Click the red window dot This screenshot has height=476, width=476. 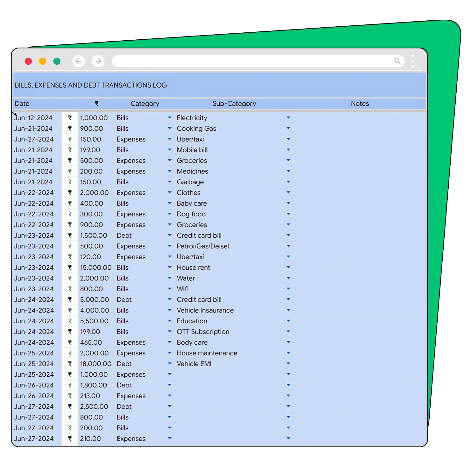point(29,61)
